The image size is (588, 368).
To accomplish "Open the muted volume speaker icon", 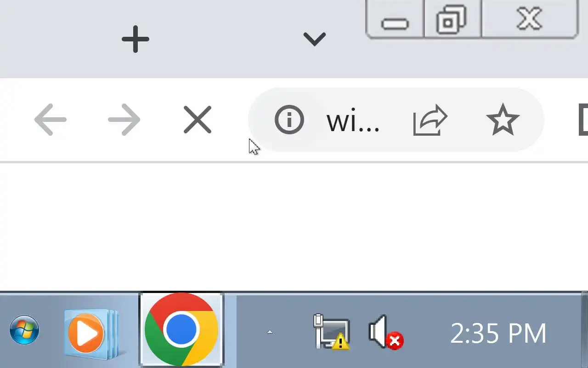I will click(x=386, y=332).
